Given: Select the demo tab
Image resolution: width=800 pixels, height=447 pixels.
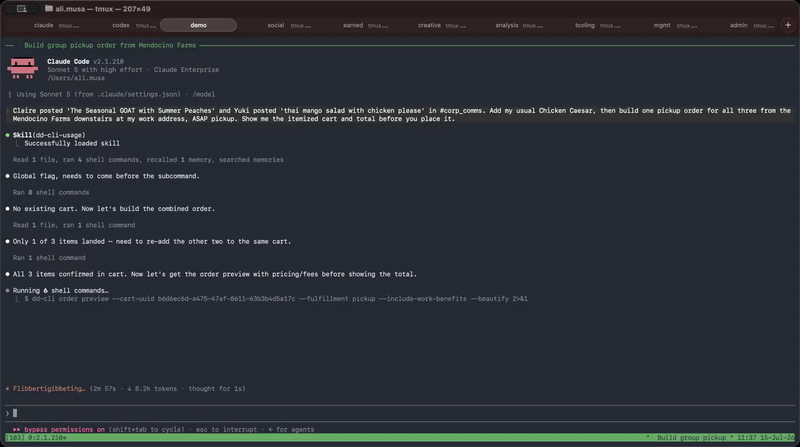Looking at the screenshot, I should click(198, 25).
